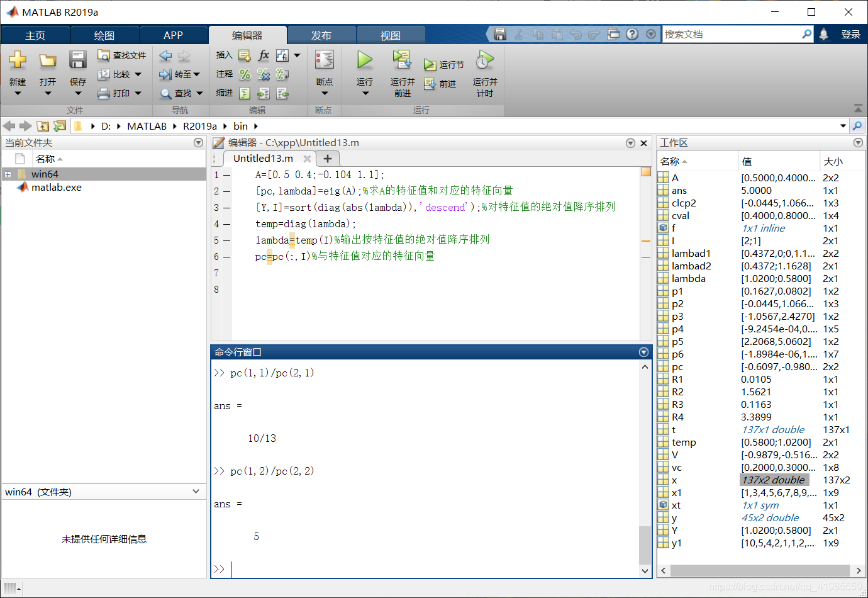Go up one folder level in the address bar
Image resolution: width=868 pixels, height=598 pixels.
[43, 126]
